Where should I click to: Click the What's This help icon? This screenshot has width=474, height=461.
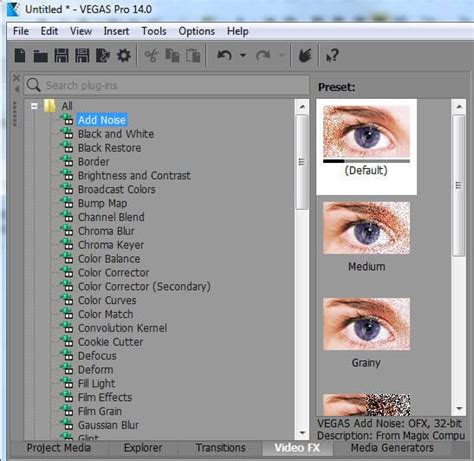coord(332,55)
